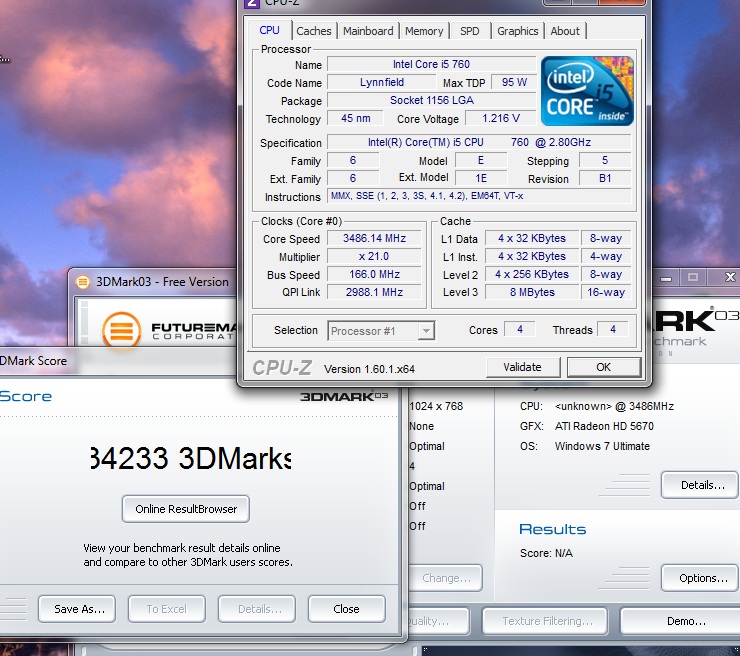Click the Level 2 cache value 4 x 256 KBytes

click(x=532, y=274)
